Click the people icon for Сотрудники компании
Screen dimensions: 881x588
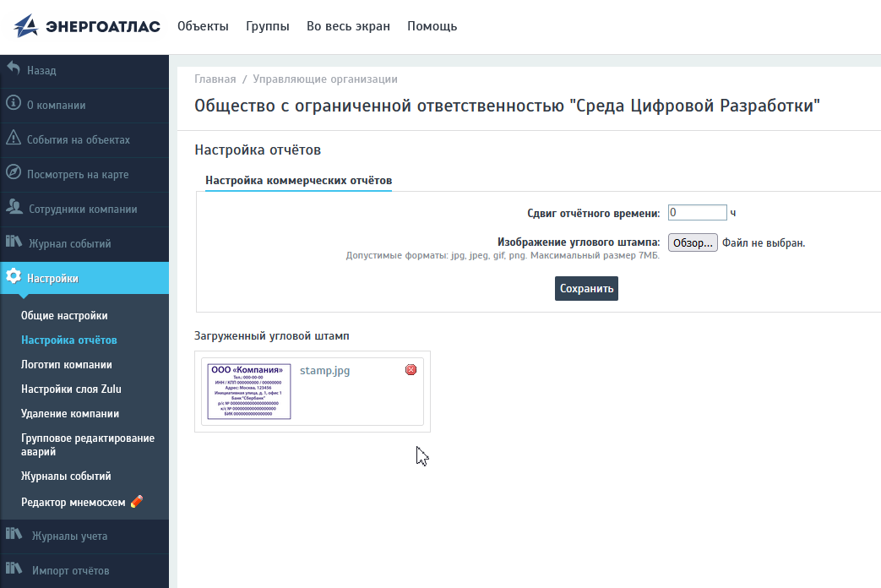14,208
